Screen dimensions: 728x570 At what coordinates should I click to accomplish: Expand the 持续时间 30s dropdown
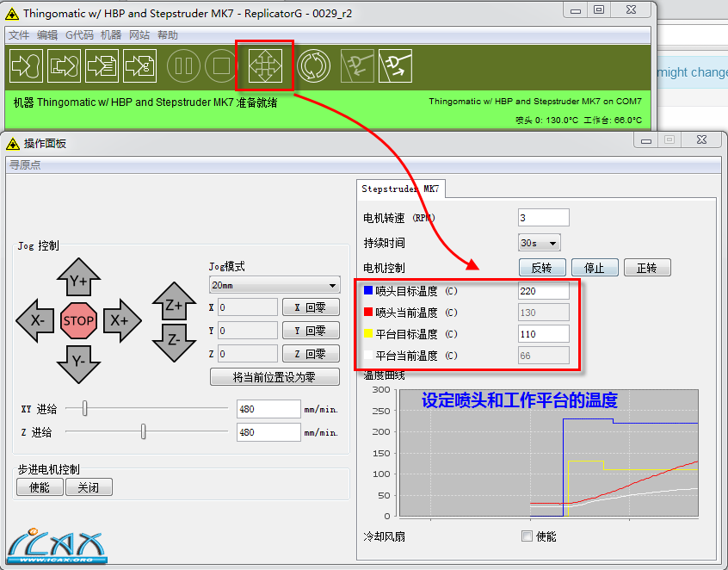click(539, 243)
